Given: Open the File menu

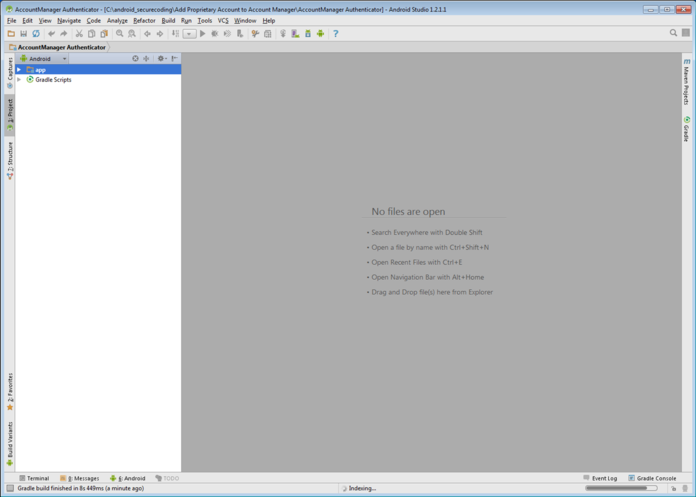Looking at the screenshot, I should coord(12,21).
